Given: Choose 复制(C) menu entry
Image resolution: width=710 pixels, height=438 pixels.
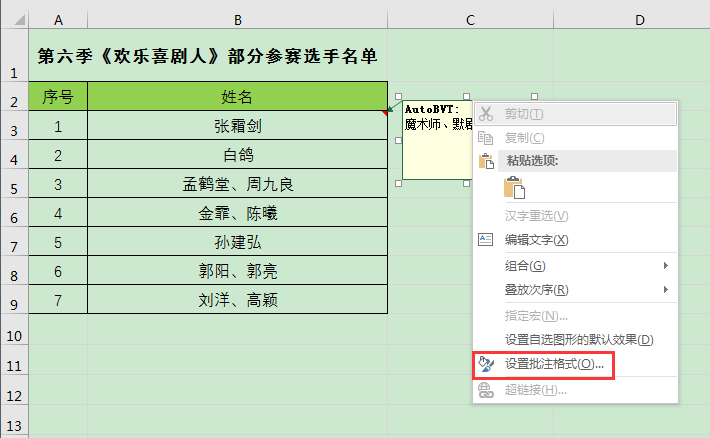Looking at the screenshot, I should point(575,138).
